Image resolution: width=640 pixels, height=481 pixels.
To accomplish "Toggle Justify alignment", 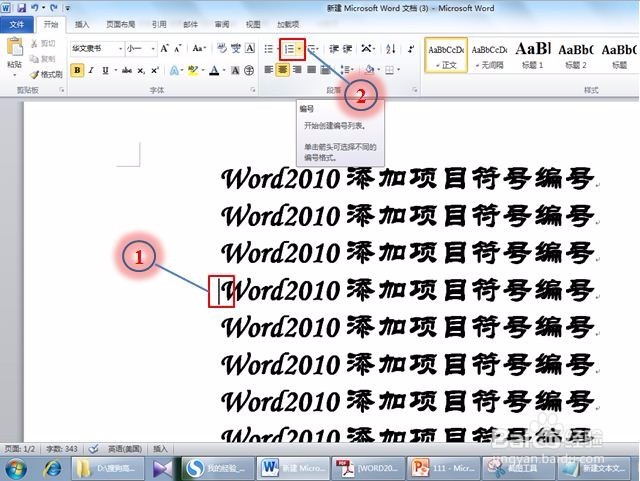I will coord(311,70).
